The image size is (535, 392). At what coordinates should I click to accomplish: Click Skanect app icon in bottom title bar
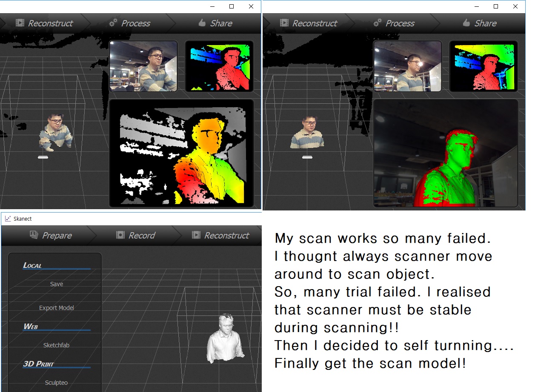(x=8, y=219)
